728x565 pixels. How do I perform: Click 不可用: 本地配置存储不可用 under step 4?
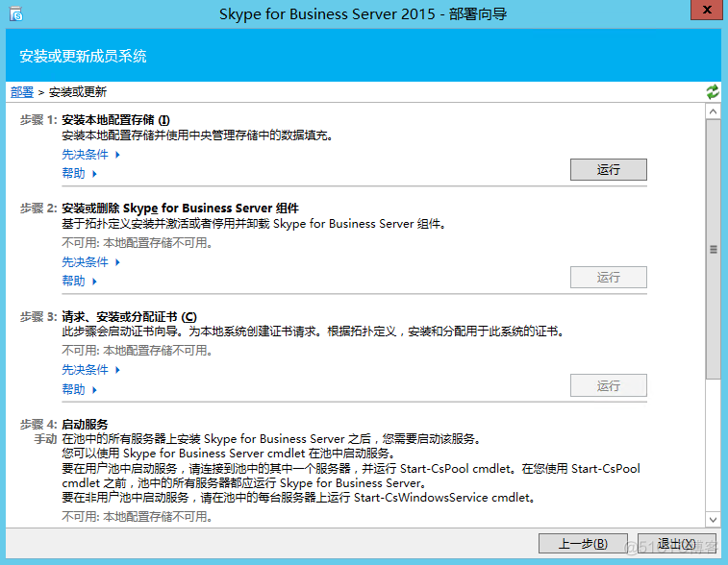tap(137, 516)
